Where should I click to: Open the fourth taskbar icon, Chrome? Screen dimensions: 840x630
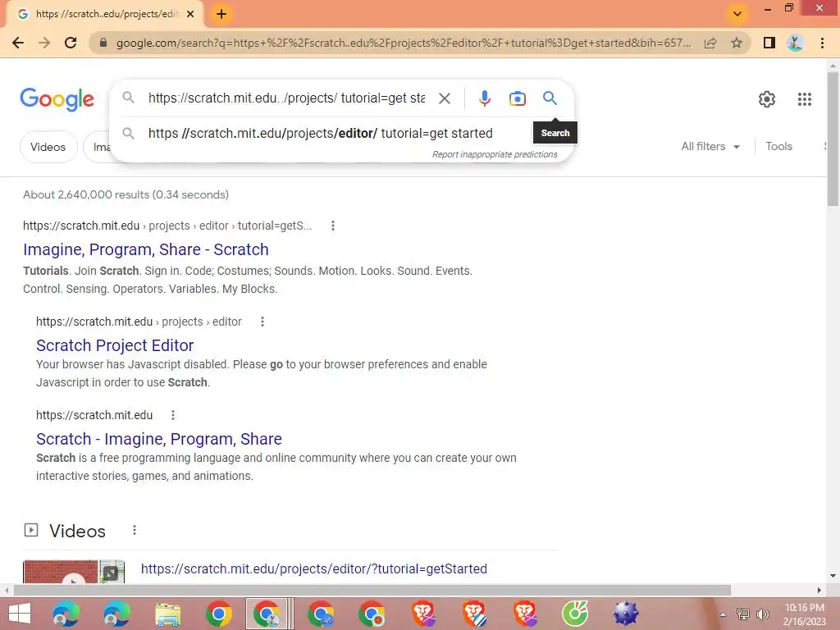click(218, 614)
